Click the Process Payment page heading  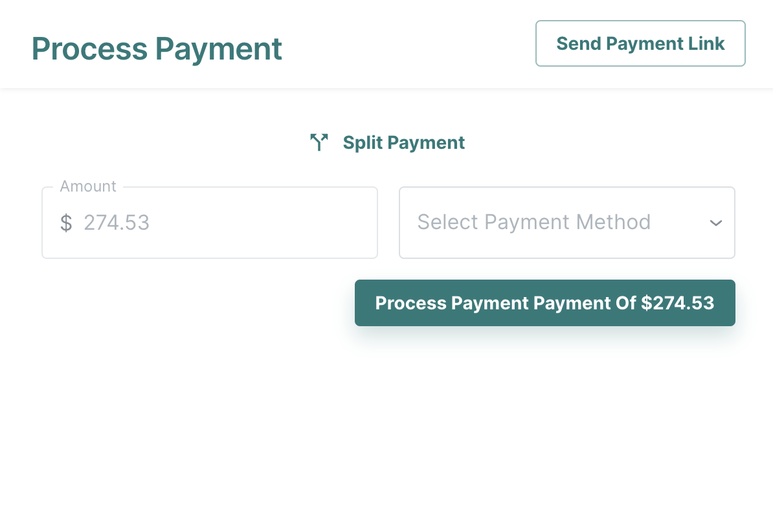coord(157,49)
